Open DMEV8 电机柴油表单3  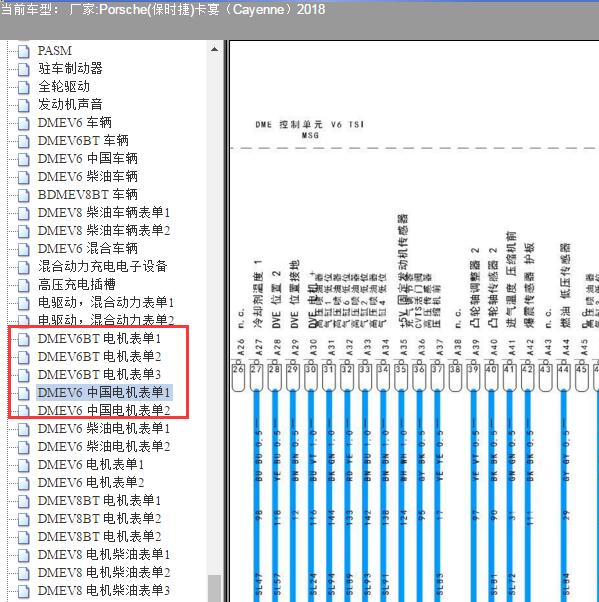pos(104,590)
